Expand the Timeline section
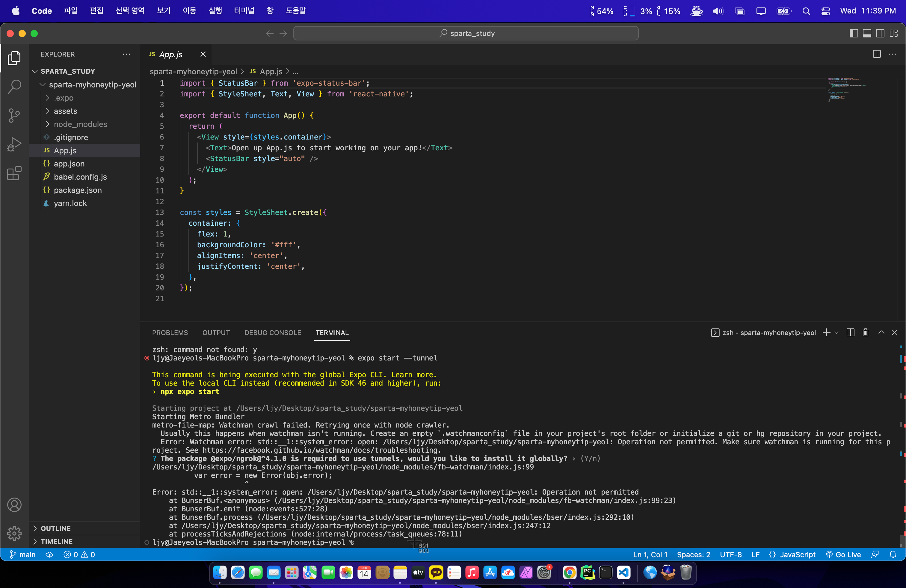906x588 pixels. pos(84,541)
